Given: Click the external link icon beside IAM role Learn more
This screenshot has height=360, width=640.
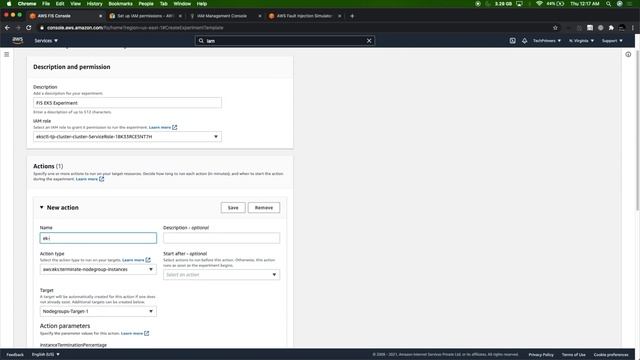Looking at the screenshot, I should coord(175,127).
